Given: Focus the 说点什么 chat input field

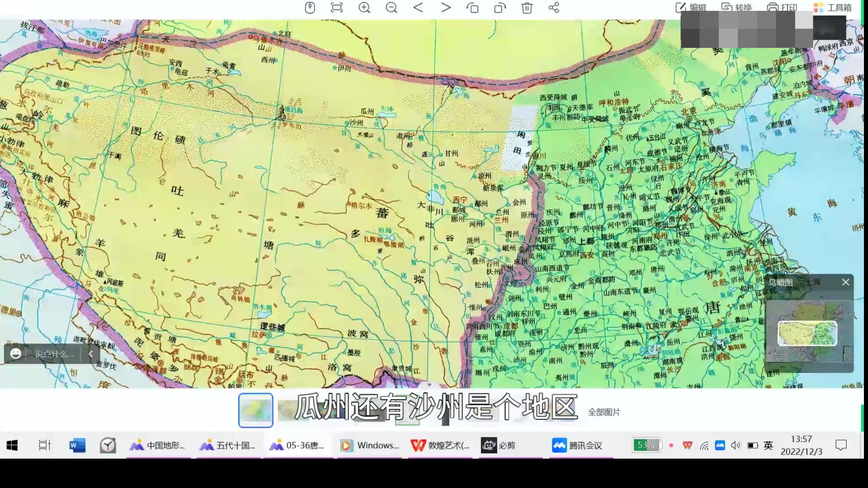Looking at the screenshot, I should [x=54, y=354].
